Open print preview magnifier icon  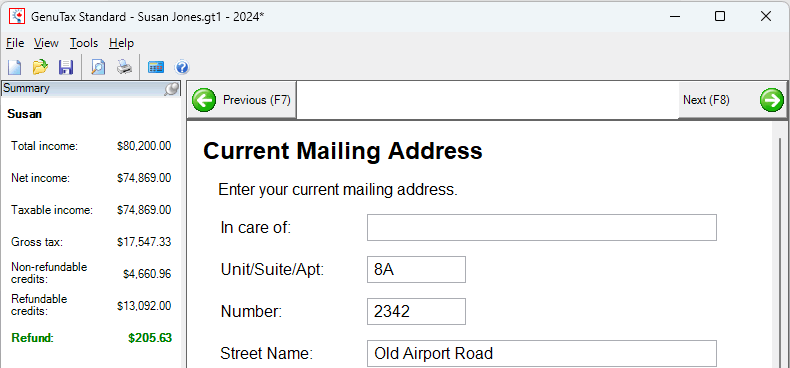click(x=98, y=67)
